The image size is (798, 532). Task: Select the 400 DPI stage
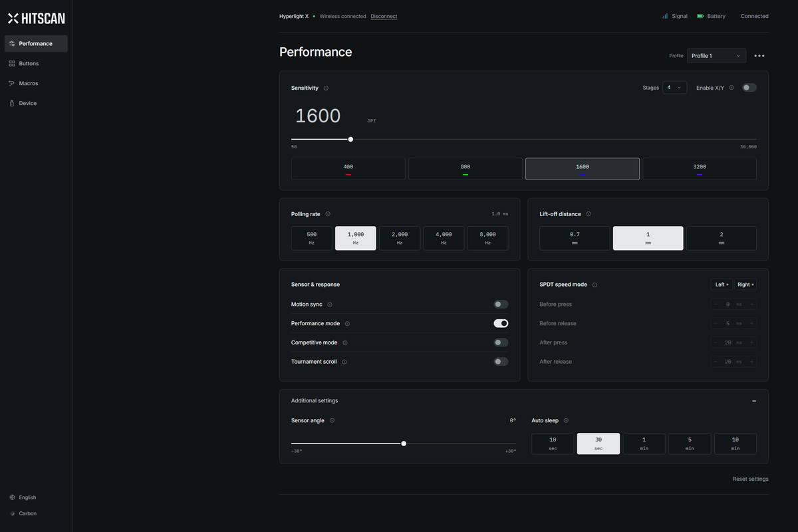coord(348,169)
